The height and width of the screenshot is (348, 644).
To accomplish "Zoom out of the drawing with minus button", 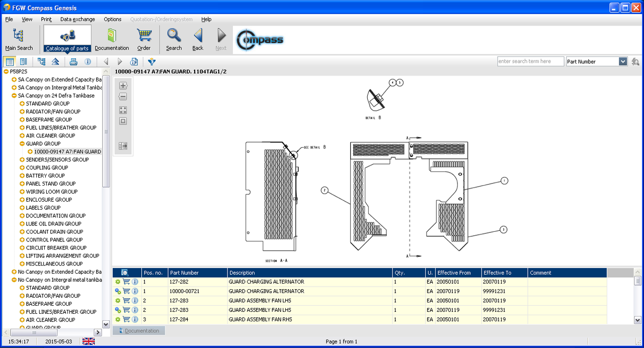I will click(123, 97).
